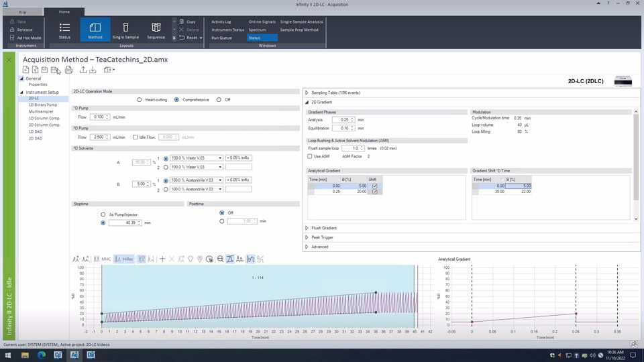Click the print method icon
Viewport: 644px width, 362px height.
[x=68, y=70]
